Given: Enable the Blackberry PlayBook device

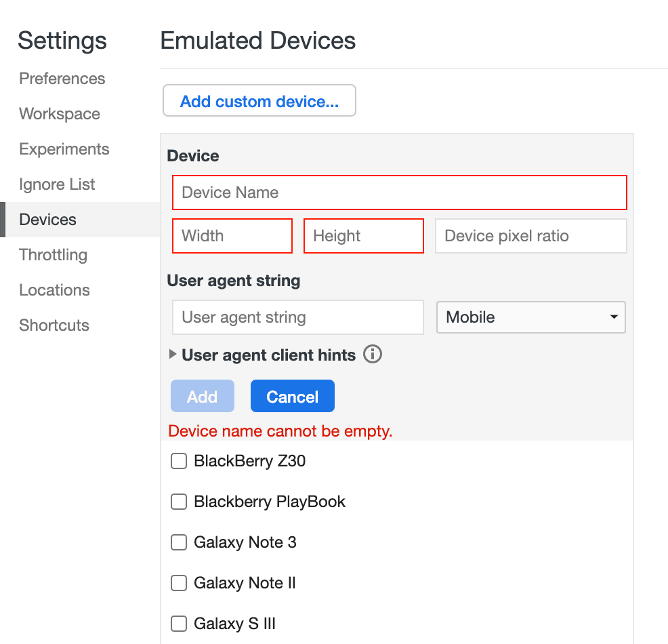Looking at the screenshot, I should point(178,502).
